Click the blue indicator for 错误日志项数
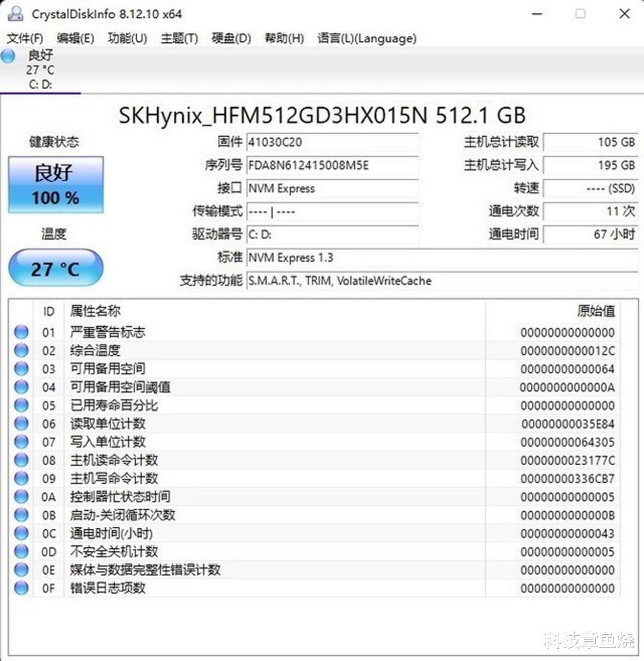 click(20, 588)
